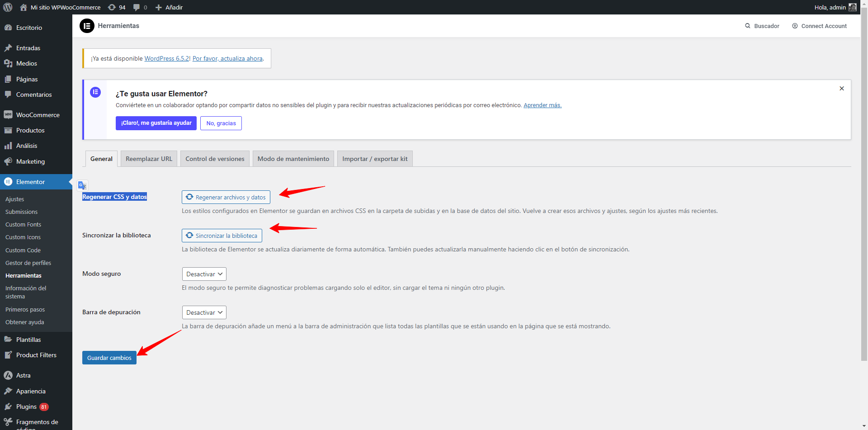Open the Aprender más link

tap(542, 105)
